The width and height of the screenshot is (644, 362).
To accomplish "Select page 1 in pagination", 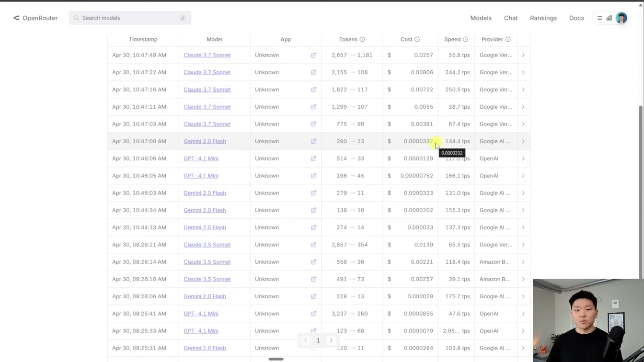I will (318, 340).
